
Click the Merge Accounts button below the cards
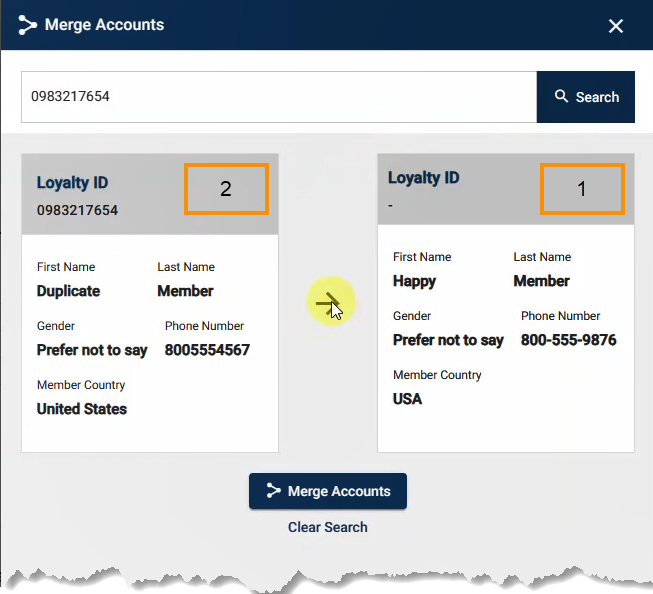tap(328, 491)
